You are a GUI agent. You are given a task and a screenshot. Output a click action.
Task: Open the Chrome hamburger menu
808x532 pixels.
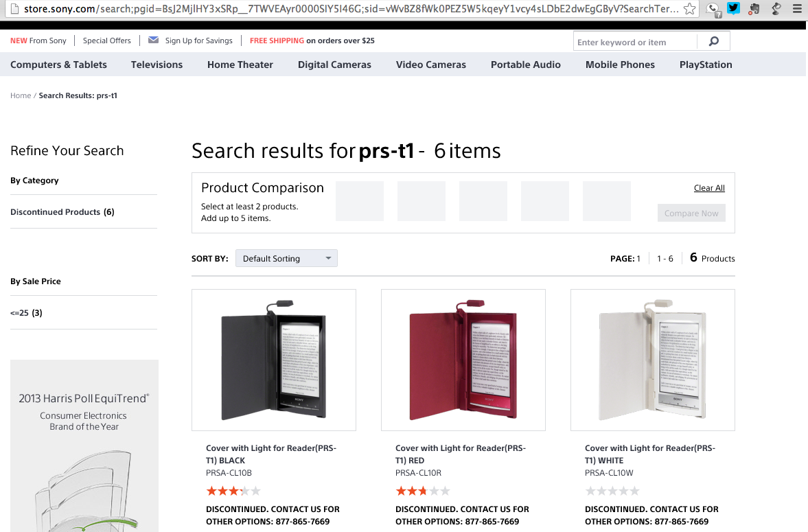pyautogui.click(x=796, y=9)
